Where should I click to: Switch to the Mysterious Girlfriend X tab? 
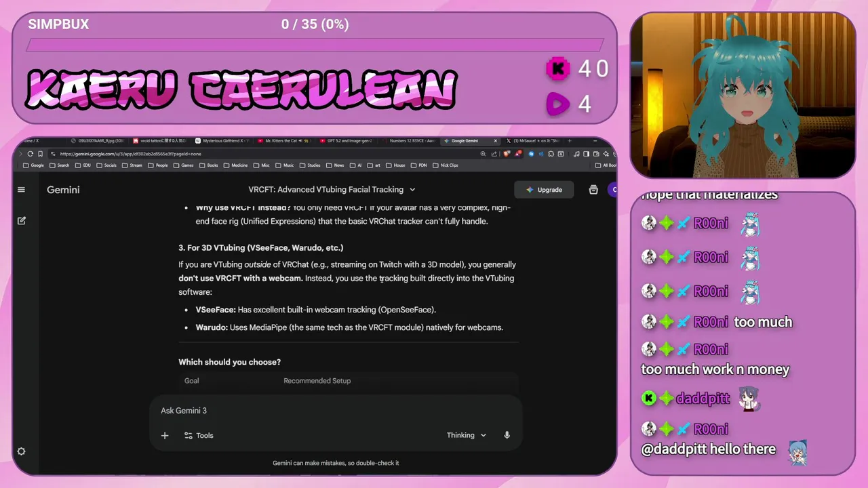[224, 141]
